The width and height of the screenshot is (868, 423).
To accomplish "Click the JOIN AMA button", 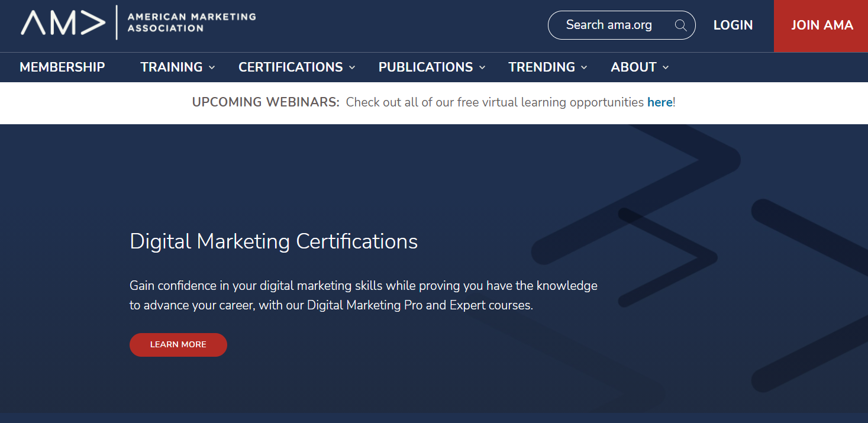I will (821, 25).
